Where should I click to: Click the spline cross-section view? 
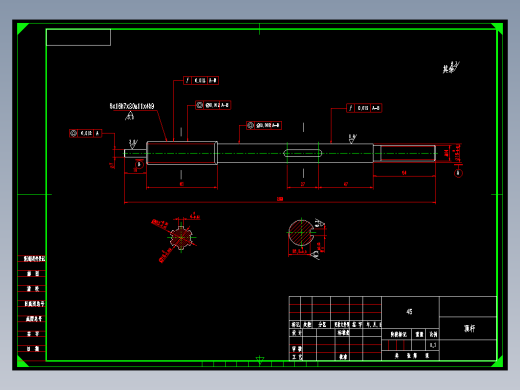(x=181, y=237)
